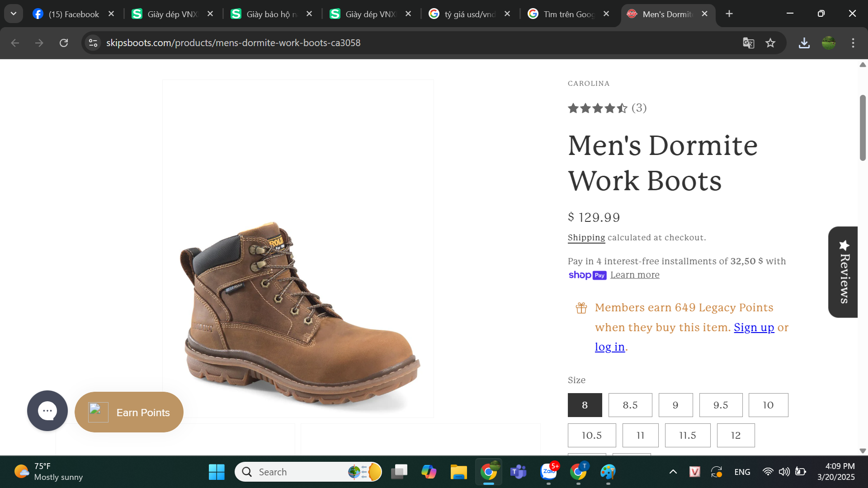
Task: Reload the current page
Action: click(x=64, y=43)
